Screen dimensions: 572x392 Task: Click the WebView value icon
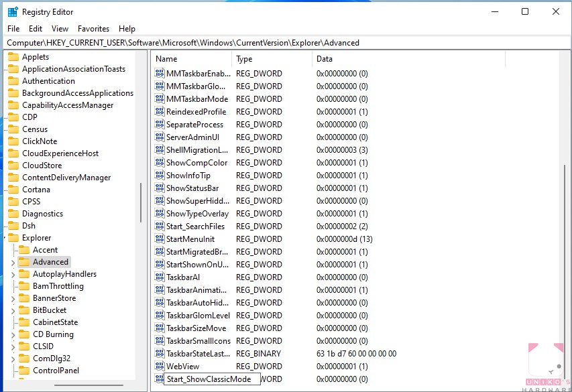pos(160,366)
